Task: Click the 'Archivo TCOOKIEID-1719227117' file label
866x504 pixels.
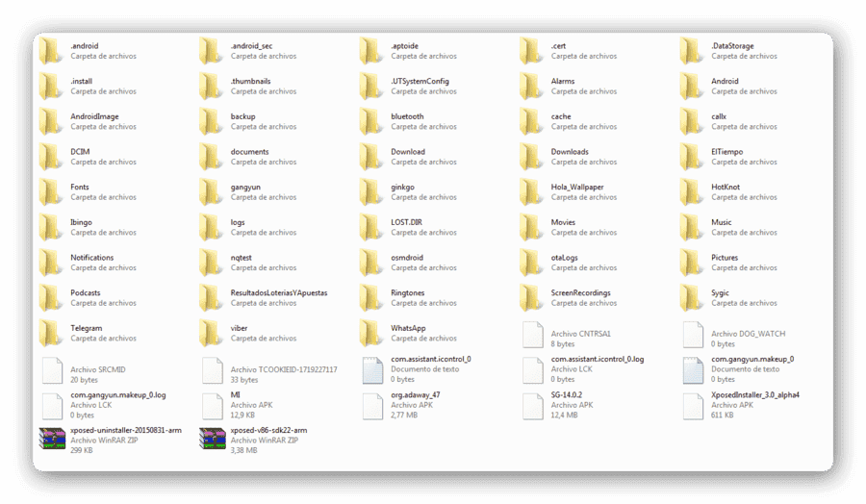Action: [x=284, y=370]
